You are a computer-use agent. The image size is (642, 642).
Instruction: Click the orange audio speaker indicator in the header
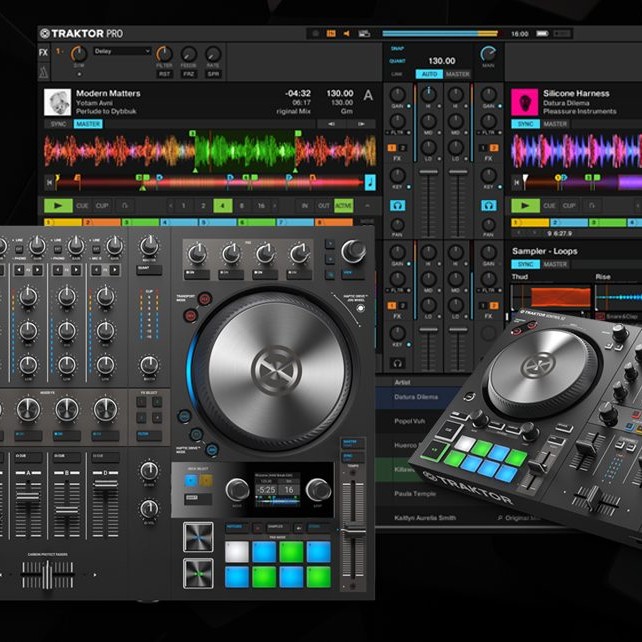click(347, 34)
